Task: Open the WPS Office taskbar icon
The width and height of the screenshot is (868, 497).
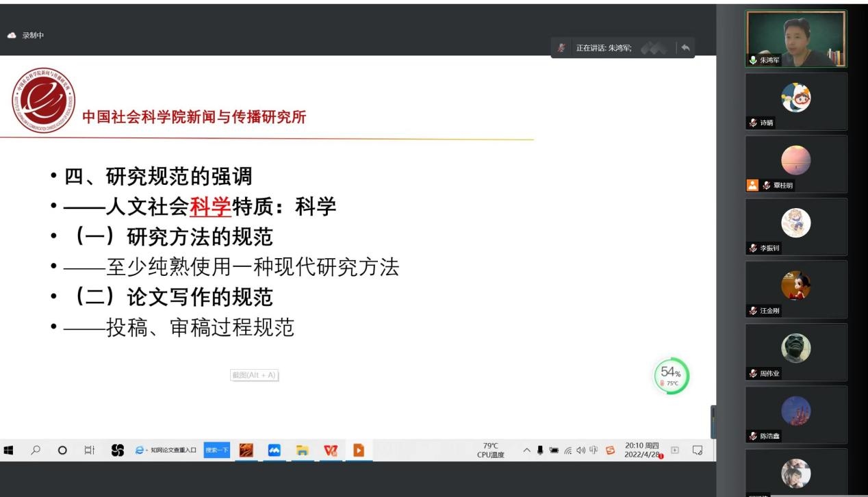Action: [330, 450]
